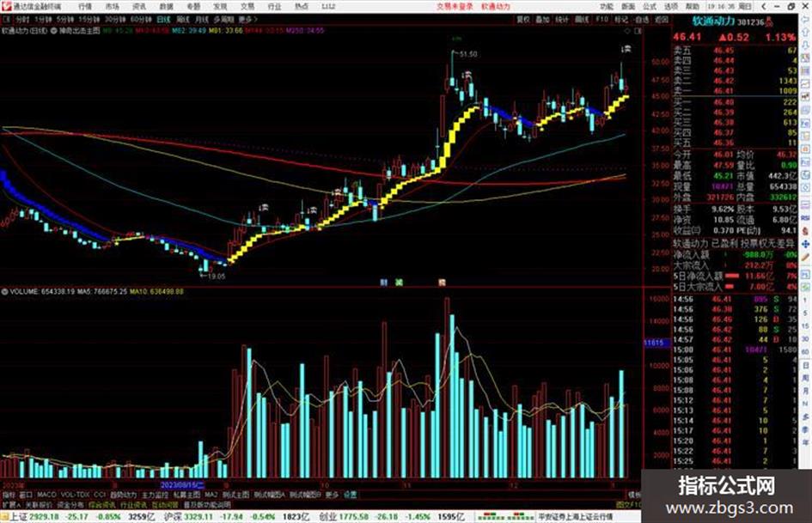Image resolution: width=812 pixels, height=523 pixels.
Task: Expand the 更多 indicator list at bottom
Action: point(332,495)
